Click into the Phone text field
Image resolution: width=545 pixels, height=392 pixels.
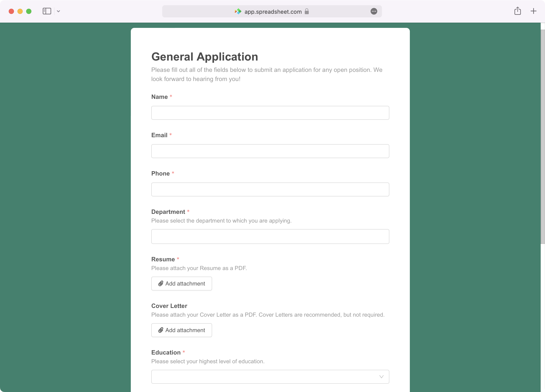point(270,190)
